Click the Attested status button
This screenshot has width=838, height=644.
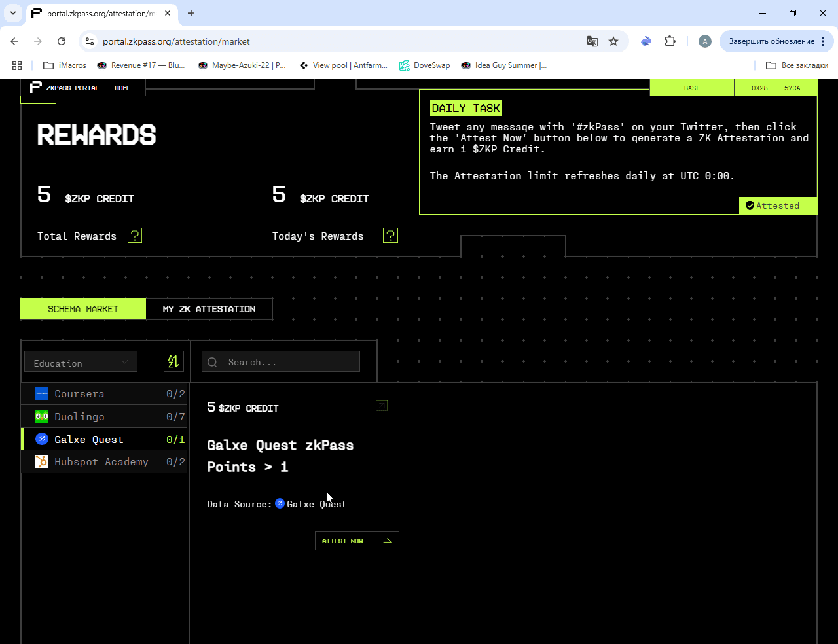pos(778,206)
